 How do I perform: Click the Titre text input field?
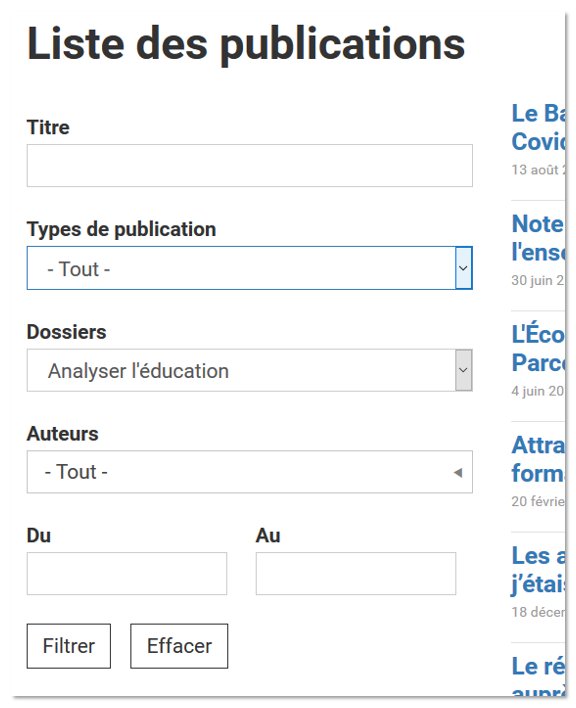tap(250, 165)
